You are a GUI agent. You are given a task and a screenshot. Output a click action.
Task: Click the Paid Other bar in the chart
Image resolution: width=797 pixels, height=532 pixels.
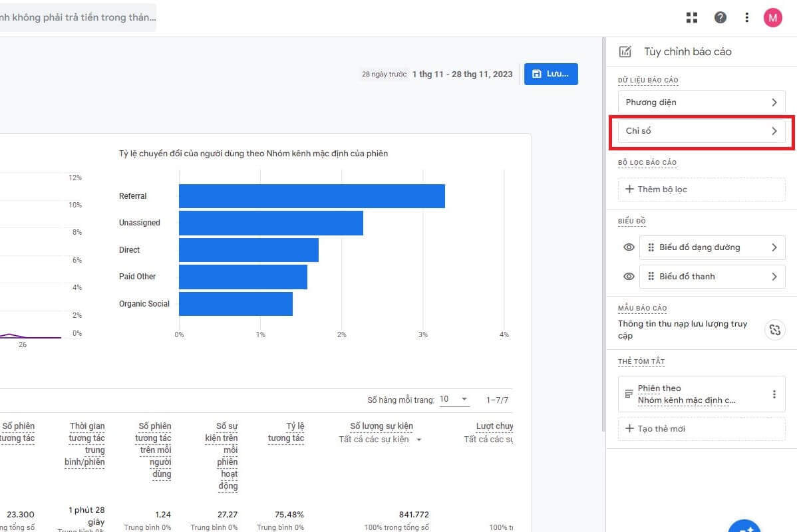[243, 277]
